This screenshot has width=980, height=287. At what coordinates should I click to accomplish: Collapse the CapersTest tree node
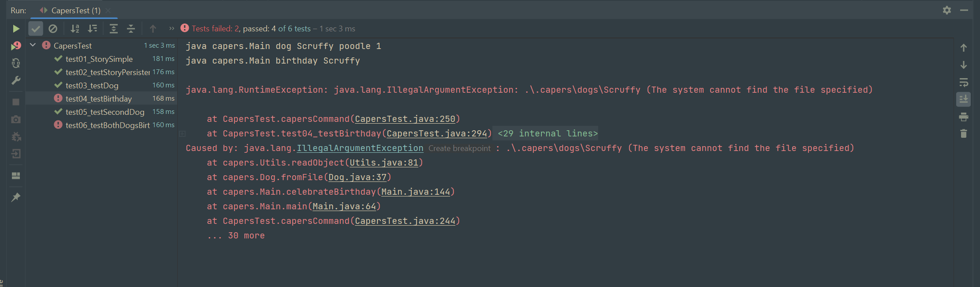[33, 45]
